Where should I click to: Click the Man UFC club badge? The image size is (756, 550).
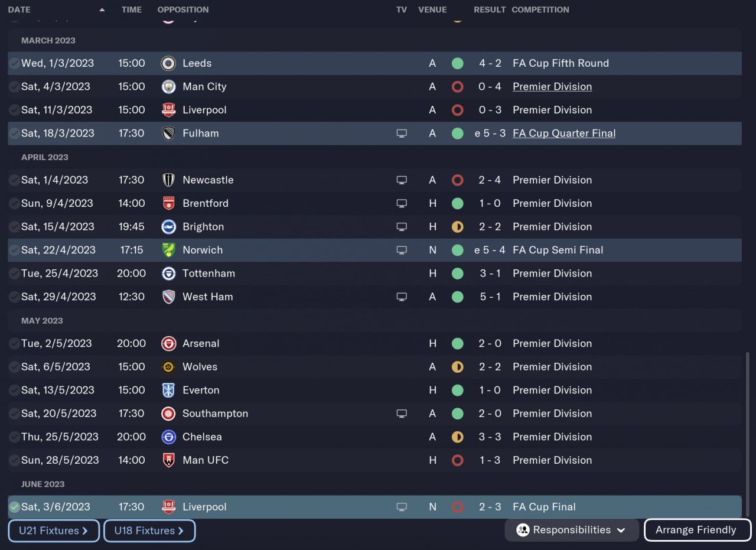pyautogui.click(x=168, y=460)
